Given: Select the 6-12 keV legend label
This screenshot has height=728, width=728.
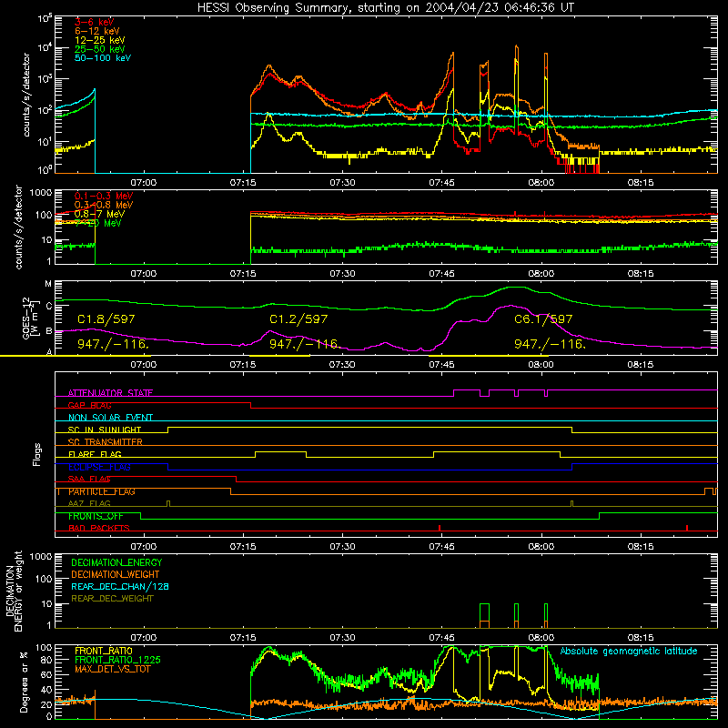Looking at the screenshot, I should [x=96, y=31].
